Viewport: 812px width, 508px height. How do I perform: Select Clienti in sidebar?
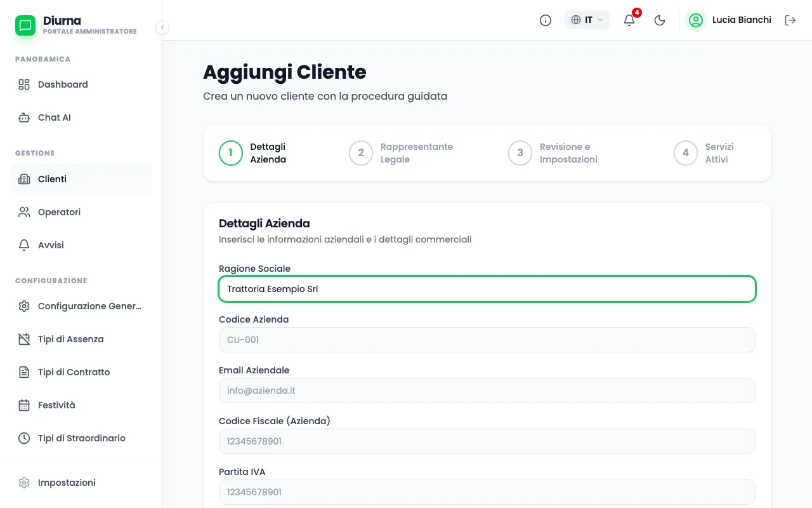pos(81,179)
